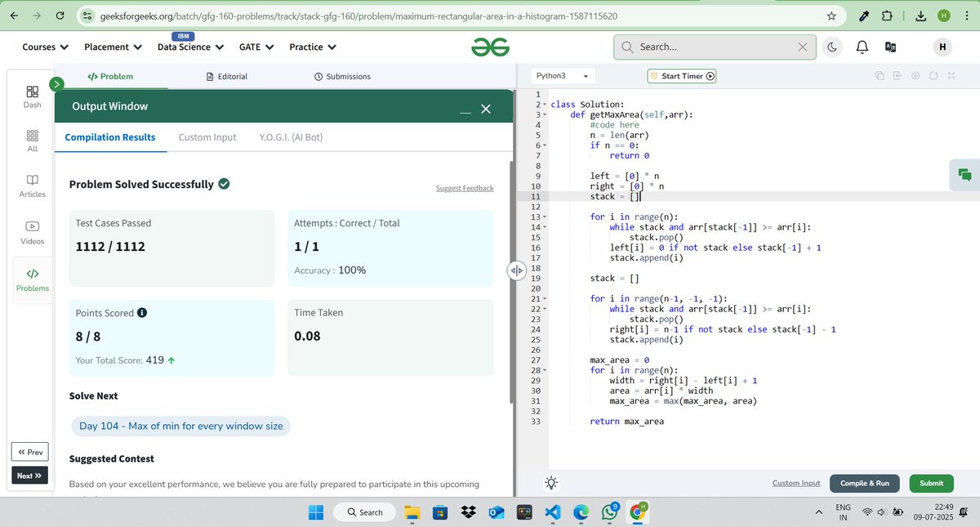Open Chrome downloads icon

coord(920,16)
